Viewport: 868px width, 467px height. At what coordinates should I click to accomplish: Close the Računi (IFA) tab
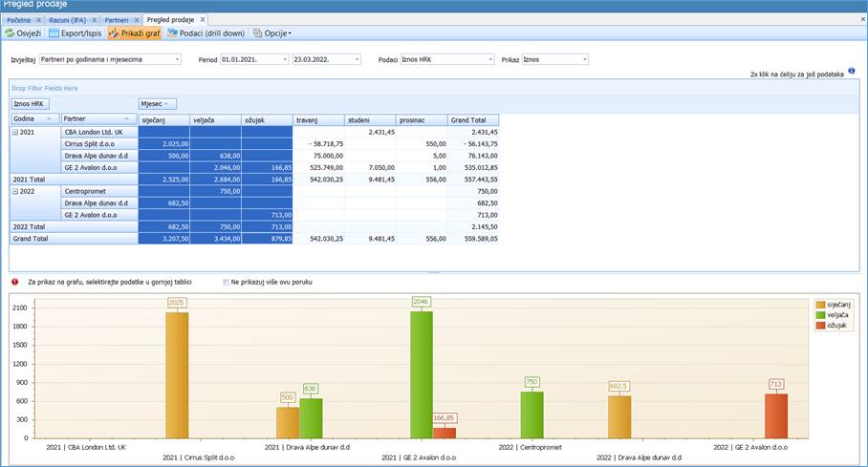click(94, 20)
